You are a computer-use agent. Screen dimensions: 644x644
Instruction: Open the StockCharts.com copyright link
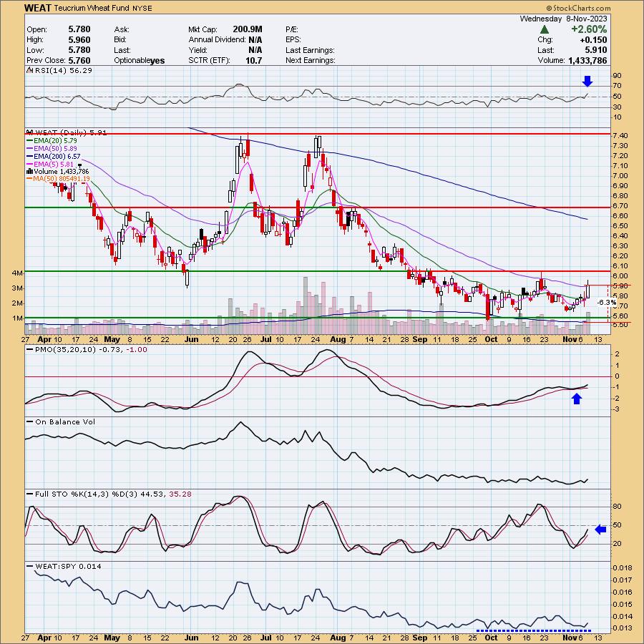point(578,8)
